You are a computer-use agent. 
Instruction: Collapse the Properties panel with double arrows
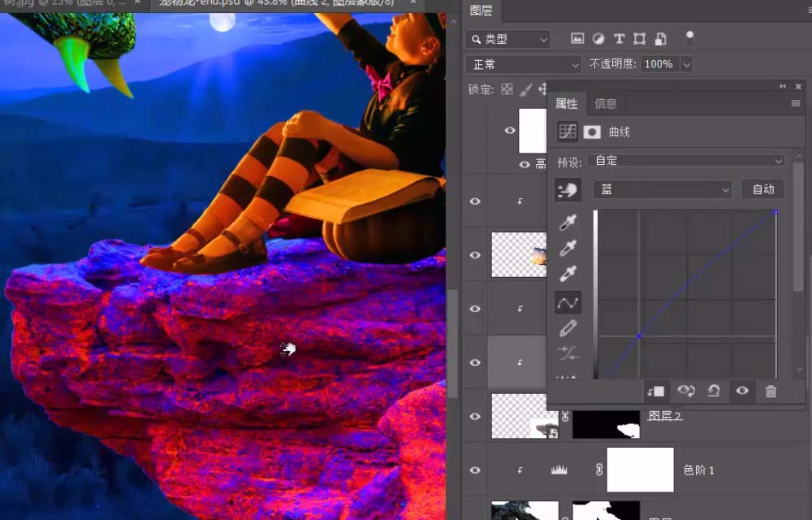tap(783, 86)
